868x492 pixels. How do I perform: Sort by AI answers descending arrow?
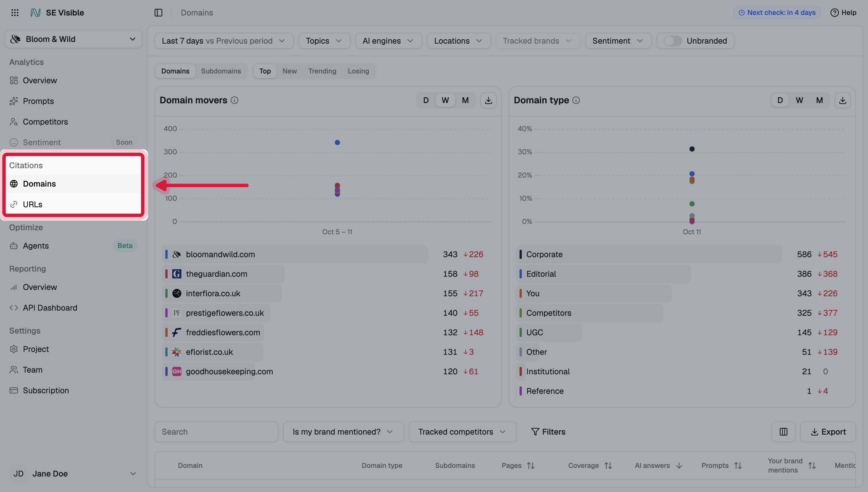[679, 466]
